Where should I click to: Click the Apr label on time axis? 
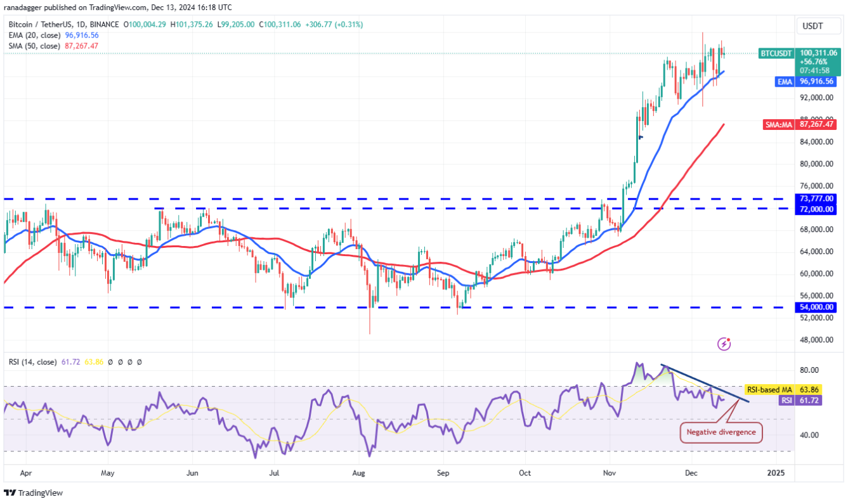26,473
